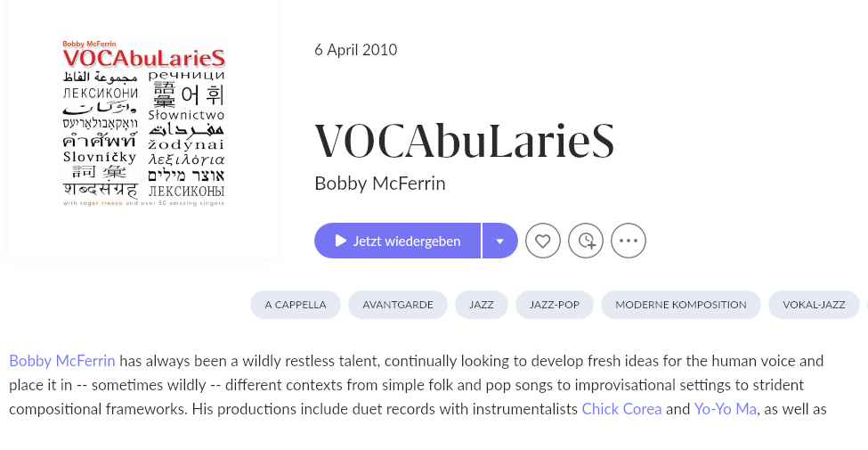Open the Yo-Yo Ma link
Image resolution: width=868 pixels, height=450 pixels.
pyautogui.click(x=726, y=409)
